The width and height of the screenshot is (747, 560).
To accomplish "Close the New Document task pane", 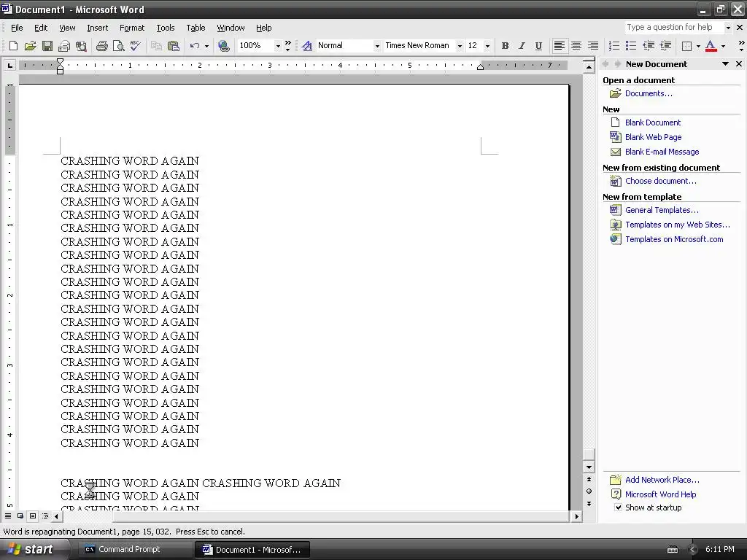I will 739,64.
